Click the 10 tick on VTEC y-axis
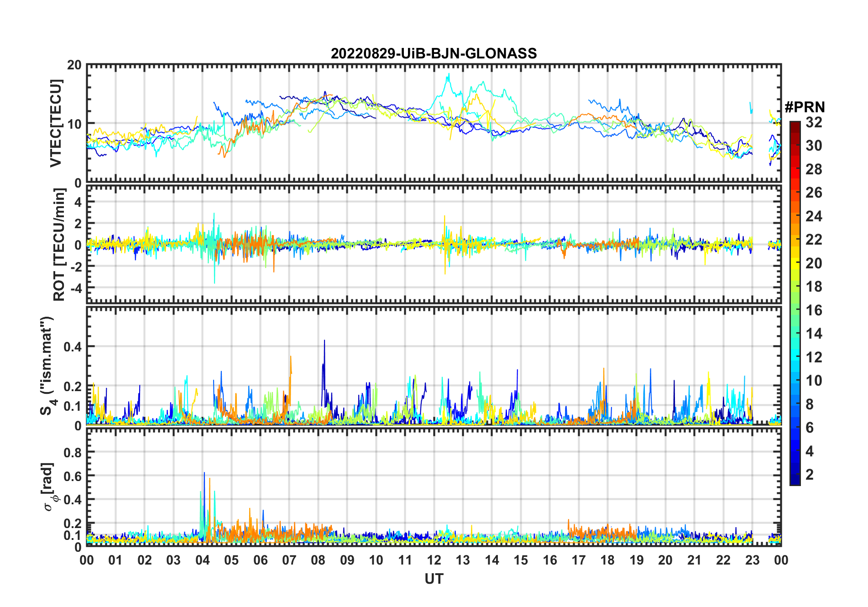This screenshot has width=868, height=607. coord(74,124)
